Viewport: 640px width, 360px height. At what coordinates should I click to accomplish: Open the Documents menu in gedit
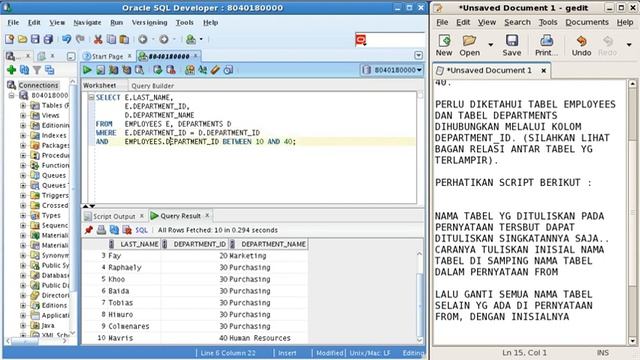click(x=587, y=22)
